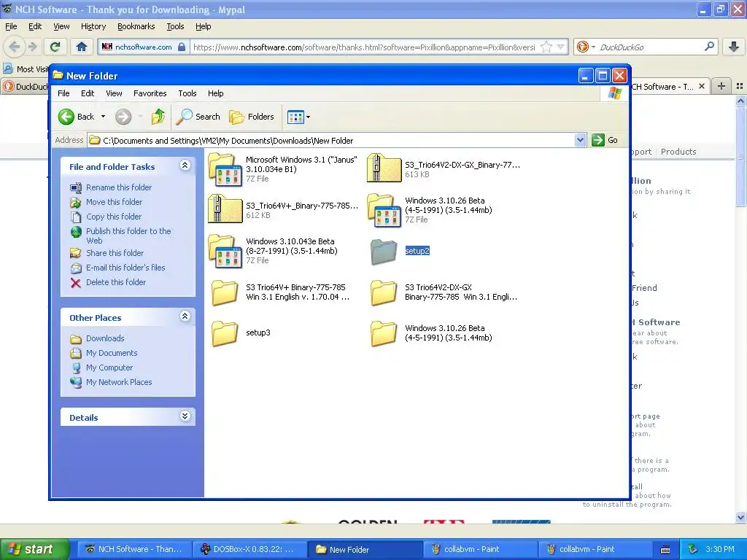The width and height of the screenshot is (747, 560).
Task: Collapse File and Folder Tasks panel
Action: 185,166
